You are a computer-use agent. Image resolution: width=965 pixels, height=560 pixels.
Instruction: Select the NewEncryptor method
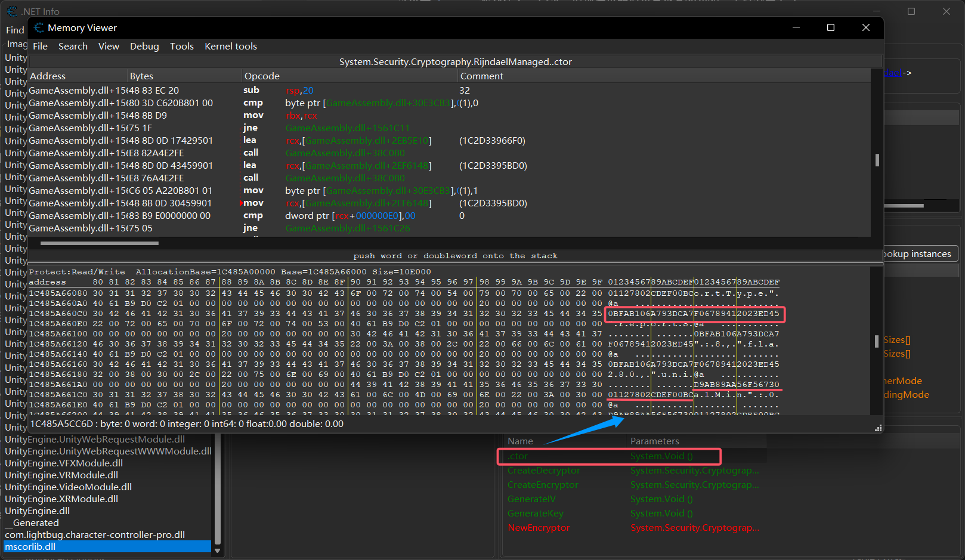coord(635,528)
